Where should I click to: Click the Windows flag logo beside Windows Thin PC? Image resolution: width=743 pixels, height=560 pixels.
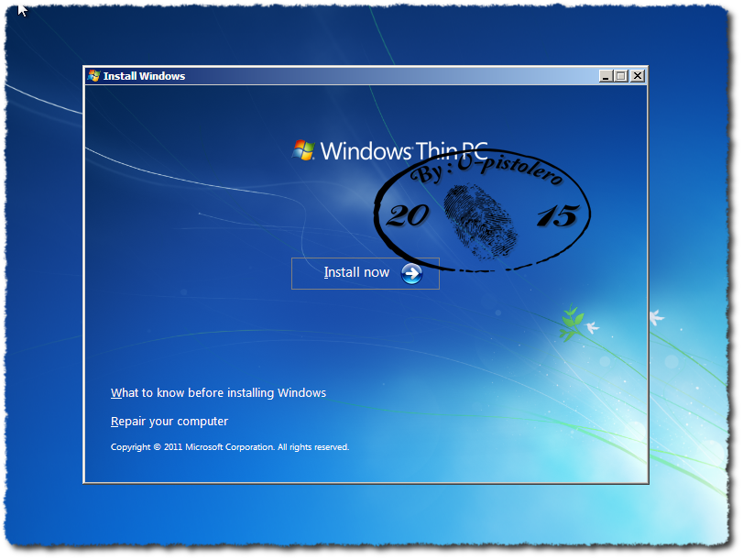(304, 150)
